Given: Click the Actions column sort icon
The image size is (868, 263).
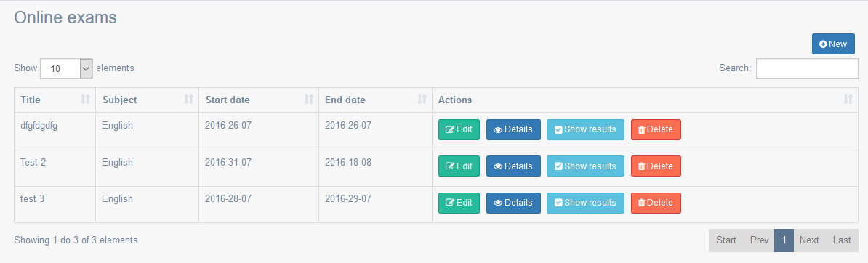Looking at the screenshot, I should (848, 100).
